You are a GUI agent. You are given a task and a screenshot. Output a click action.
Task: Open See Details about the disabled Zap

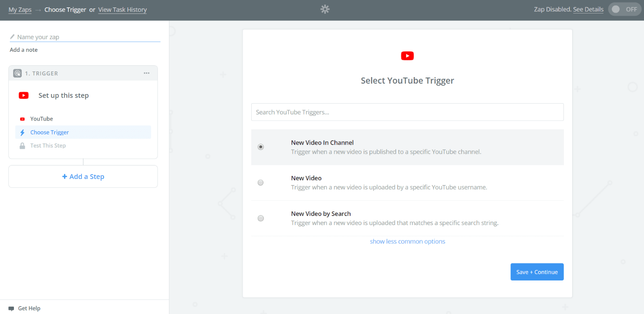588,9
